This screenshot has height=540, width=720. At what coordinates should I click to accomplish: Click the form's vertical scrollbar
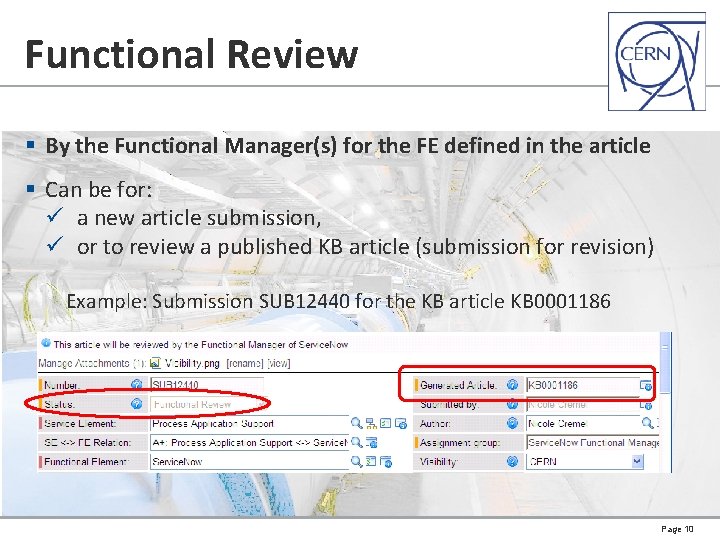coord(665,403)
